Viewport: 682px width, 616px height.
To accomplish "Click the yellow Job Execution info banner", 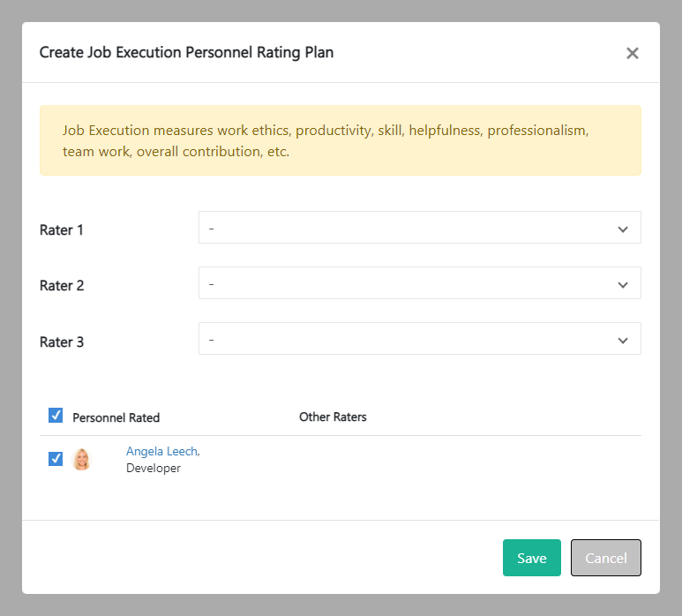I will [x=340, y=141].
